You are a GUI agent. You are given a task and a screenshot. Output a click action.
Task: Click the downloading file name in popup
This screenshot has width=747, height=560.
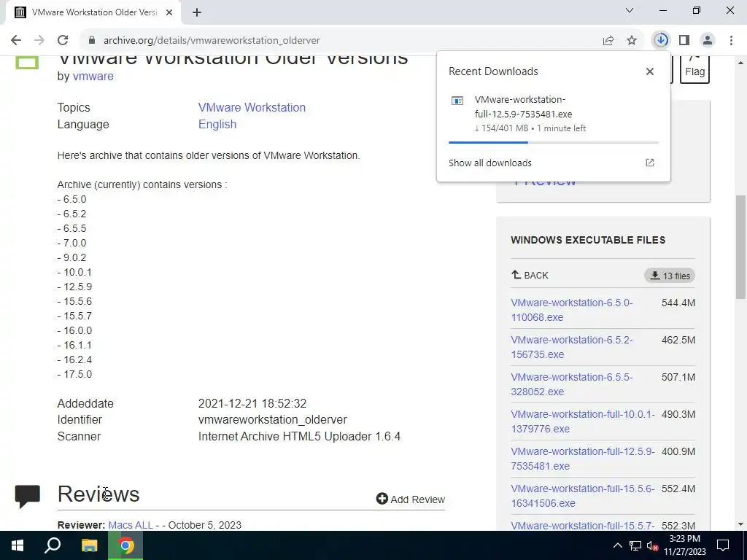(x=523, y=106)
